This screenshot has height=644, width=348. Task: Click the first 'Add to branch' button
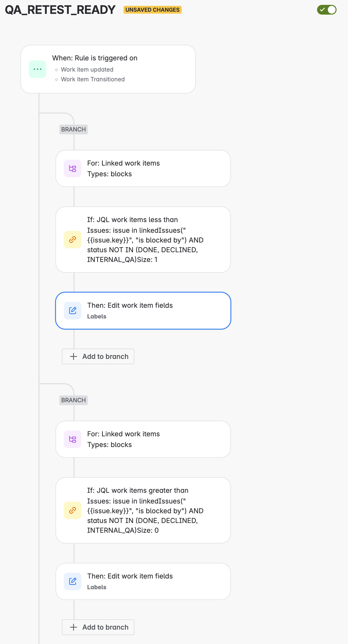[x=98, y=356]
